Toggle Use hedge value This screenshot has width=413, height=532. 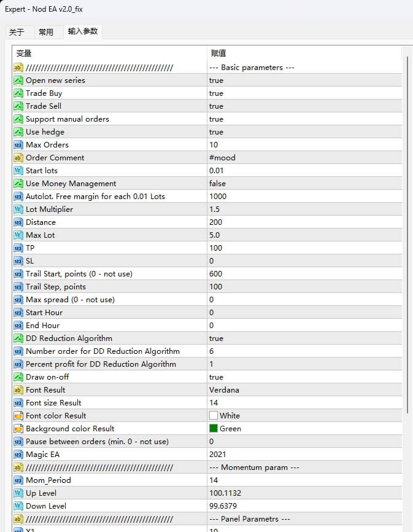click(x=216, y=132)
